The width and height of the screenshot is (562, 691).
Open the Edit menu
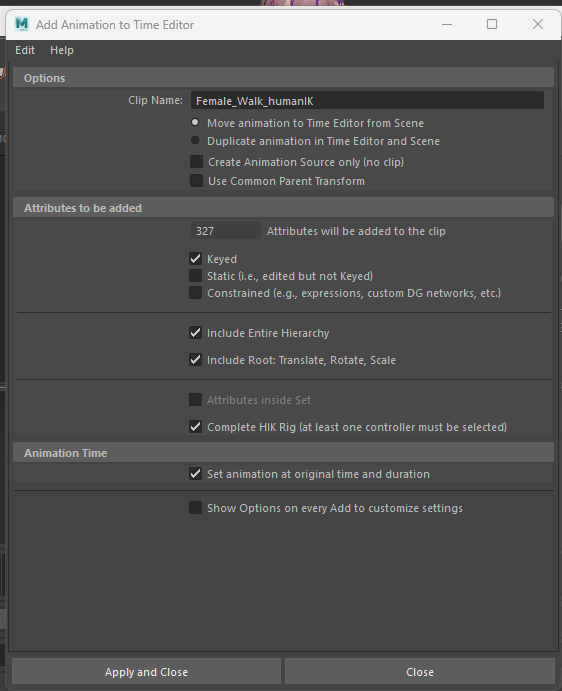coord(25,50)
